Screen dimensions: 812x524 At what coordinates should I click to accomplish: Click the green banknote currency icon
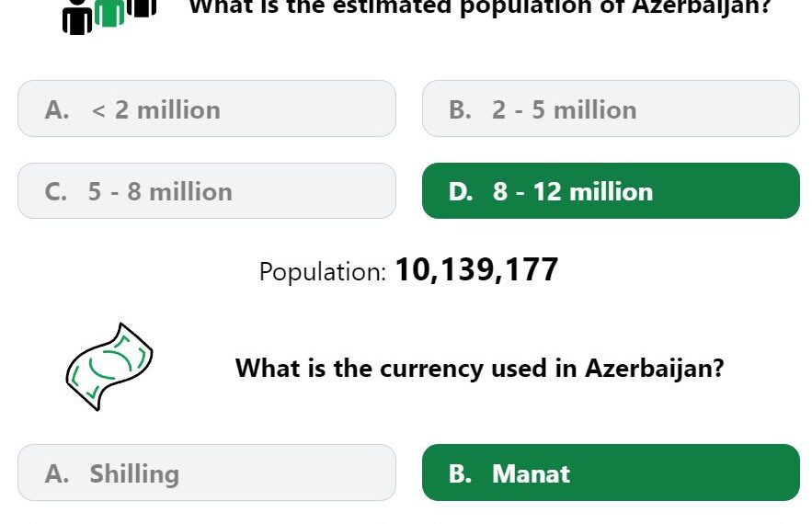[109, 367]
